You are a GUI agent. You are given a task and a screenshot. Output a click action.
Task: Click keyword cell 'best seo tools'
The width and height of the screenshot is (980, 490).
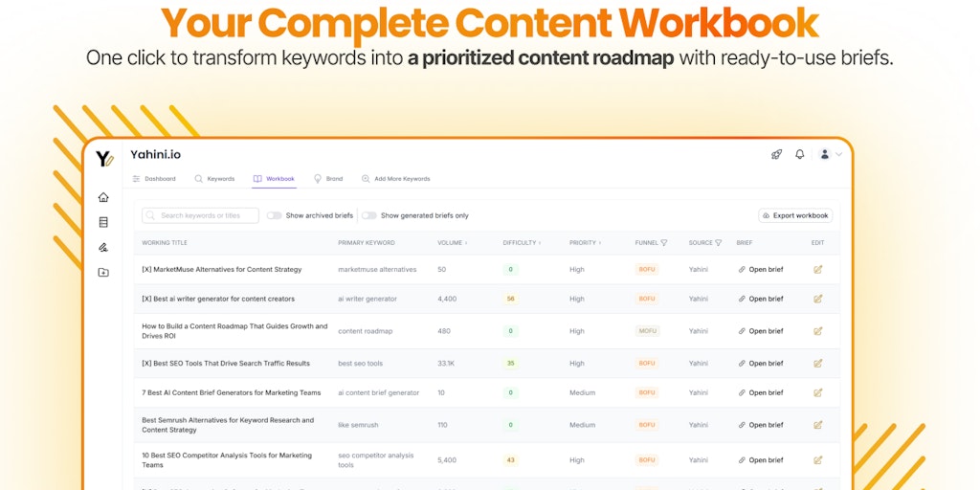[x=361, y=363]
